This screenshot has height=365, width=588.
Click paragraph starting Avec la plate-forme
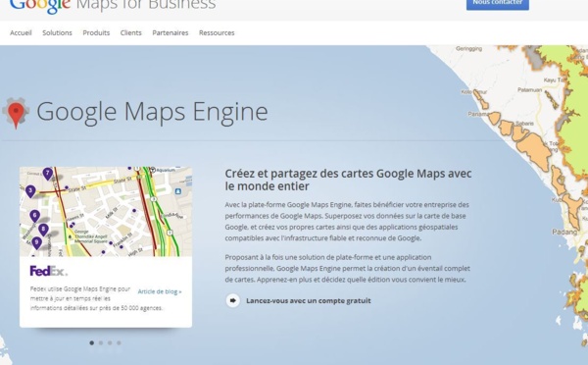[x=347, y=222]
